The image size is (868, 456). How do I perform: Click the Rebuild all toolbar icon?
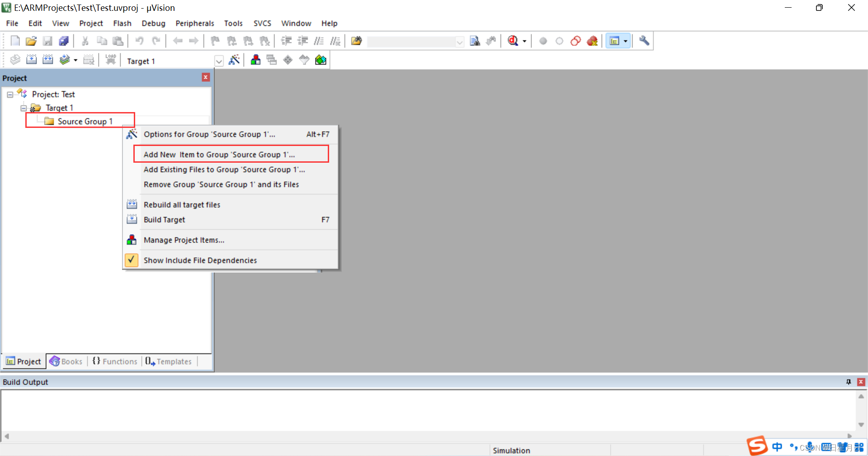click(x=47, y=60)
